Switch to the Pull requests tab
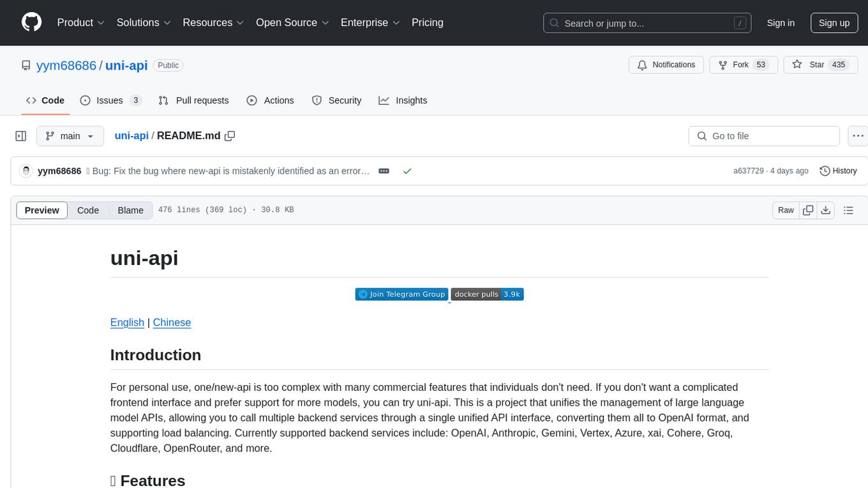Screen dimensions: 868x488 click(193, 100)
